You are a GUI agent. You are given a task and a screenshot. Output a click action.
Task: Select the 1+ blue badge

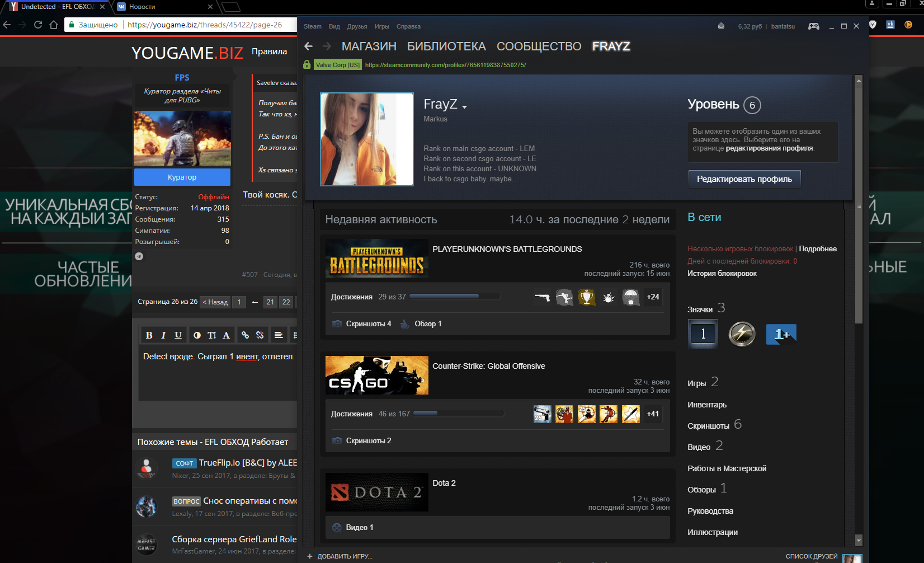(x=781, y=334)
